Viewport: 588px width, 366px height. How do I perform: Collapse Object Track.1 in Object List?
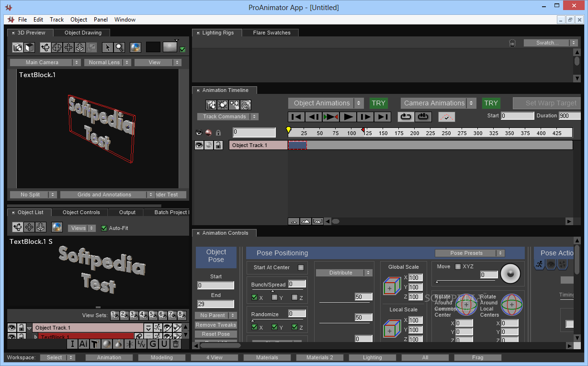tap(29, 328)
